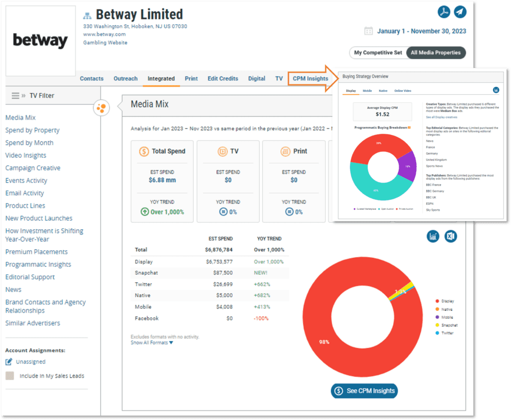Image resolution: width=511 pixels, height=420 pixels.
Task: Click the edit pencil icon for Unassigned
Action: 9,362
